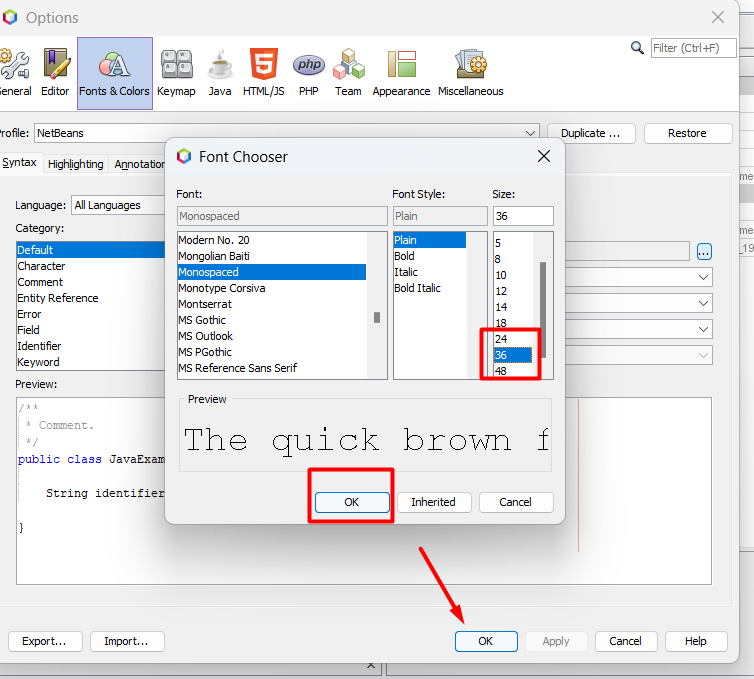Open the Keymap options category
Viewport: 754px width, 679px height.
176,73
